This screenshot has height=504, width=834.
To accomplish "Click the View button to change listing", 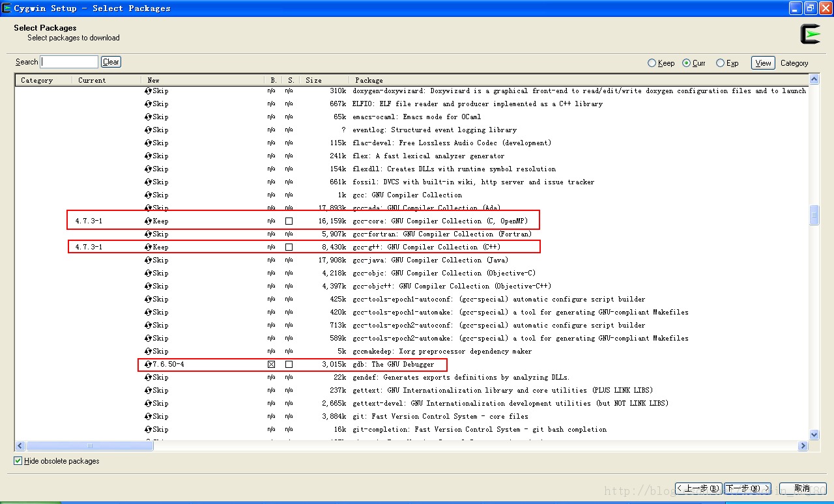I will pyautogui.click(x=763, y=63).
